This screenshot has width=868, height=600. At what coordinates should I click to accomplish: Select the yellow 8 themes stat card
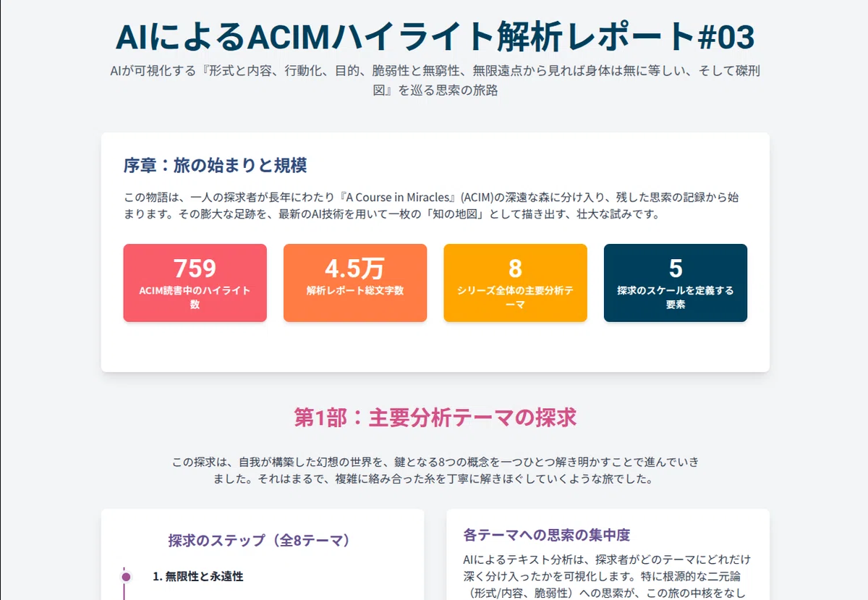click(x=515, y=283)
